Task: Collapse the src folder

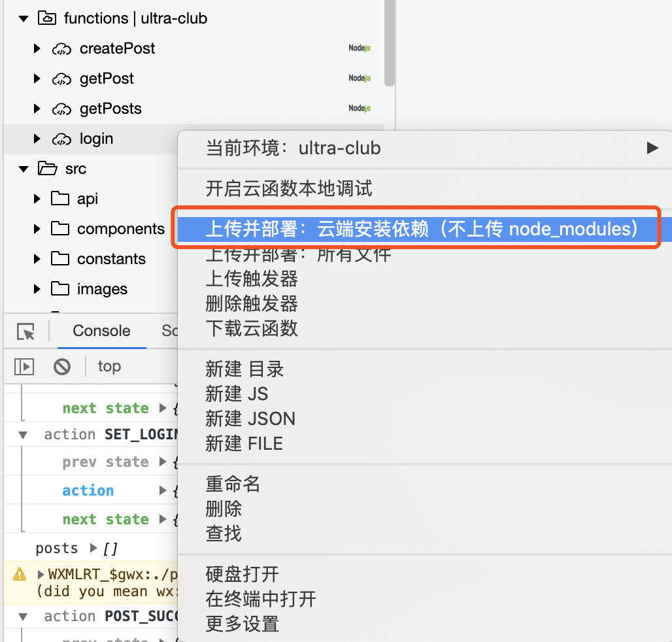Action: pos(24,169)
